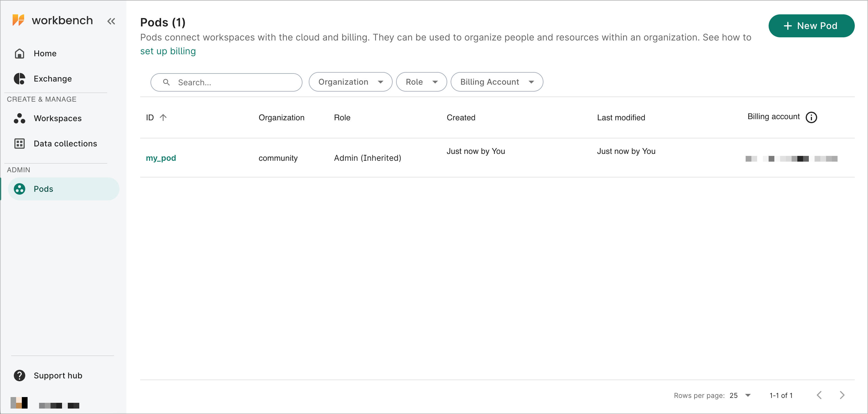This screenshot has height=414, width=868.
Task: Collapse the sidebar with the chevron icon
Action: 111,21
